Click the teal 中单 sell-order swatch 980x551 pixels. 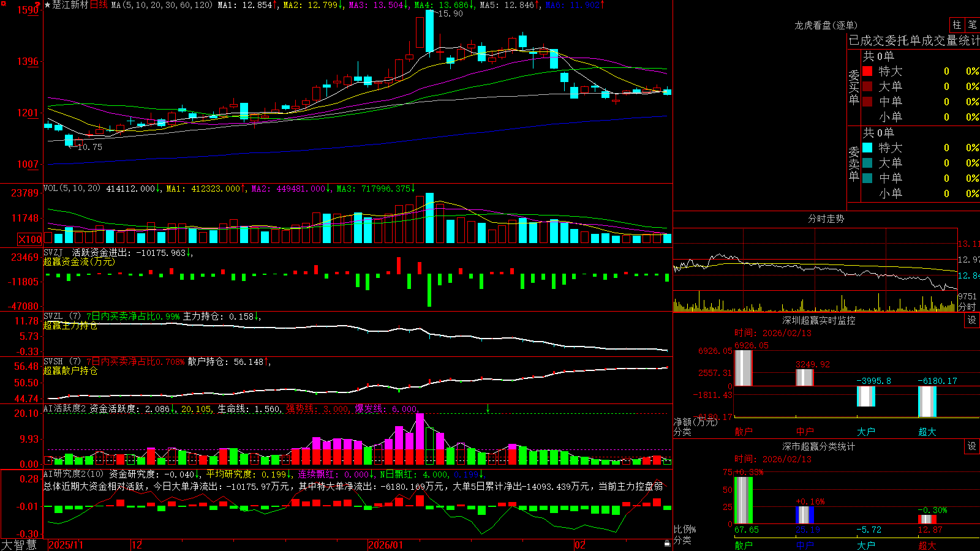tap(867, 178)
